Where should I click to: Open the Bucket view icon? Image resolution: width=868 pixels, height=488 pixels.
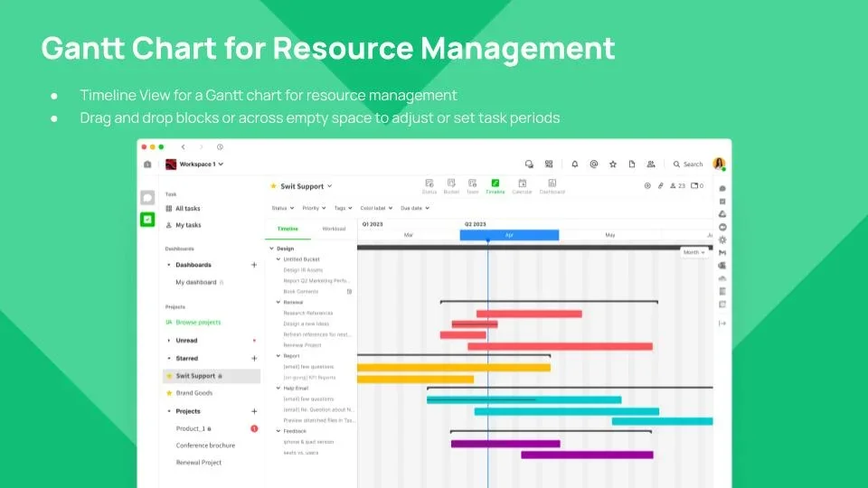pos(450,186)
